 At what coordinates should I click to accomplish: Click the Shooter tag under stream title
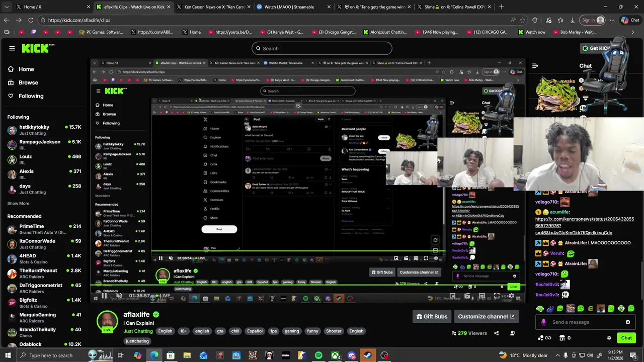[x=334, y=331]
